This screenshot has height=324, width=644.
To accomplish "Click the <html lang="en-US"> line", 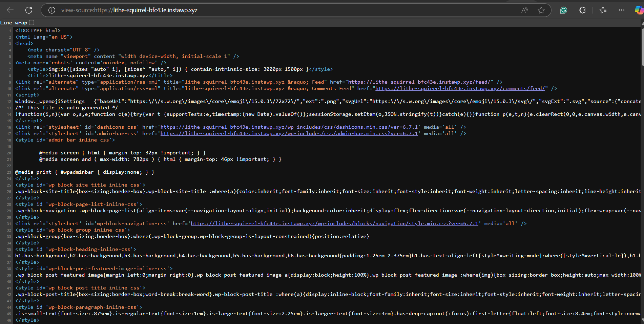I will 44,37.
